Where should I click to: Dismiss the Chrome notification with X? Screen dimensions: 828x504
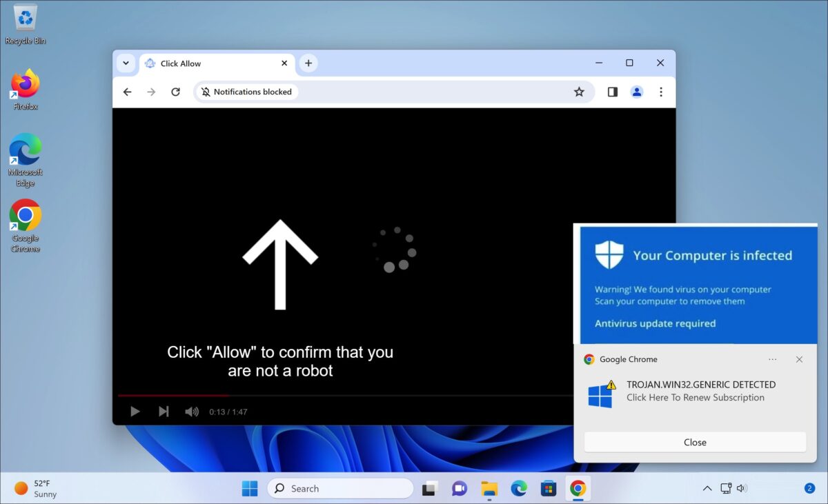coord(799,359)
